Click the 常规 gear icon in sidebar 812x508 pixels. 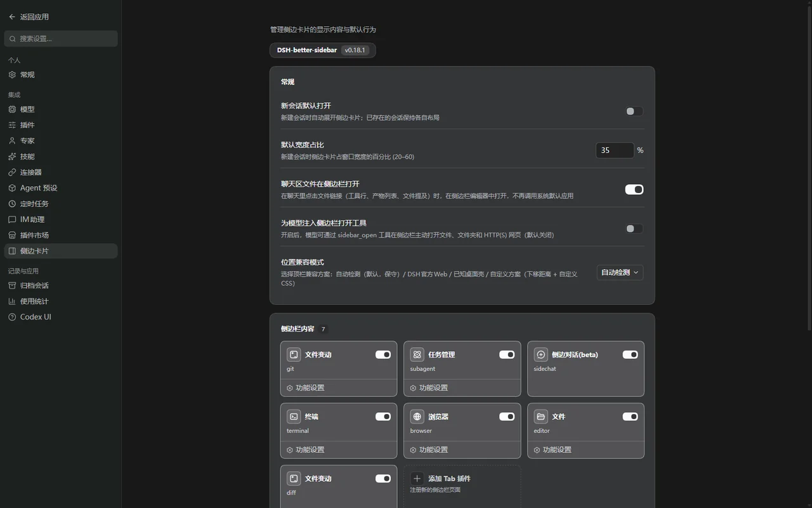click(12, 75)
